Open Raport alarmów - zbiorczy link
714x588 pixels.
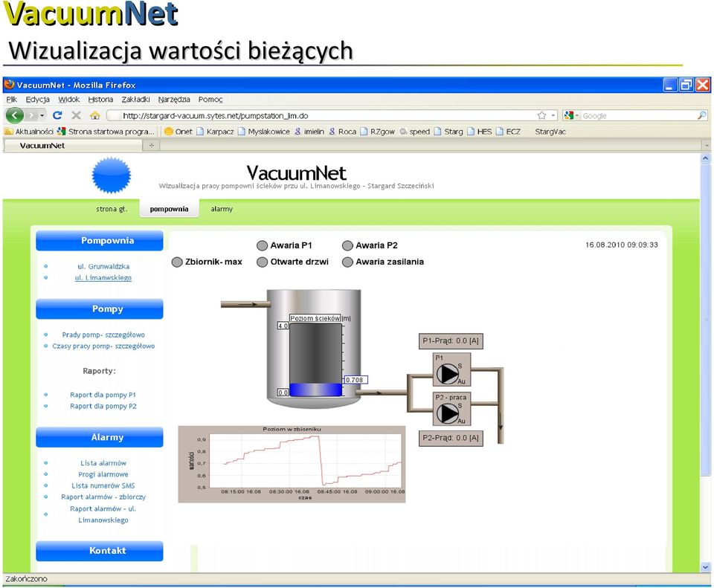[x=103, y=497]
